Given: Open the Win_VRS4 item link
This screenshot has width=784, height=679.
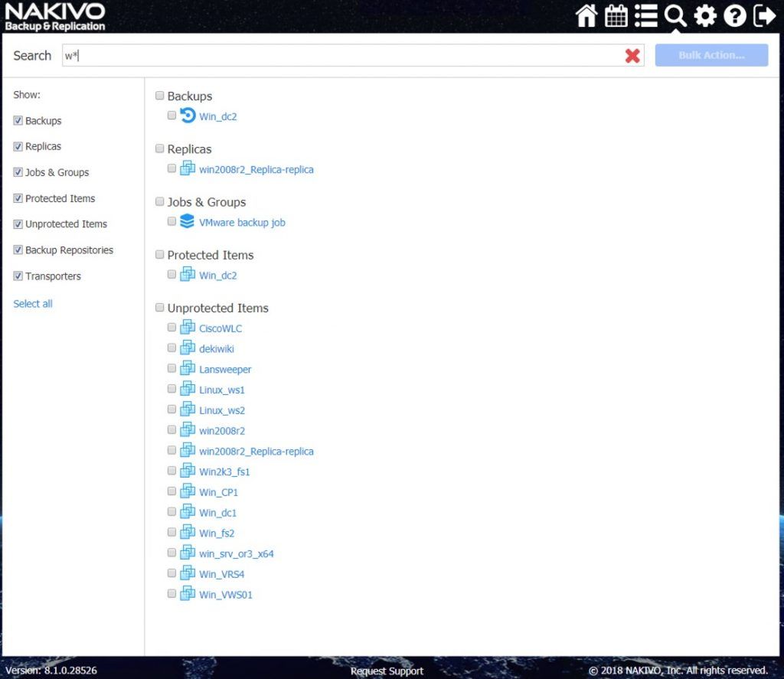Looking at the screenshot, I should pos(221,574).
